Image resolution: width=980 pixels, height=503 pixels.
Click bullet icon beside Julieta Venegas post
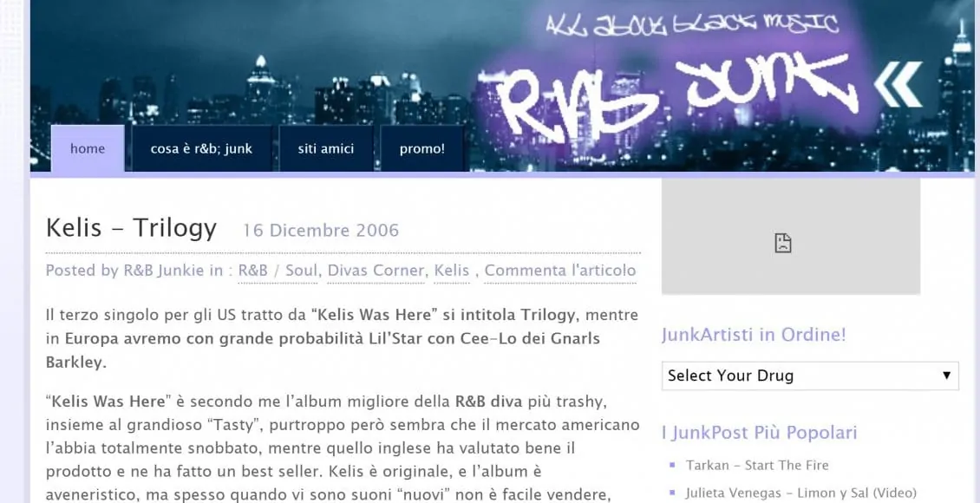click(x=672, y=493)
